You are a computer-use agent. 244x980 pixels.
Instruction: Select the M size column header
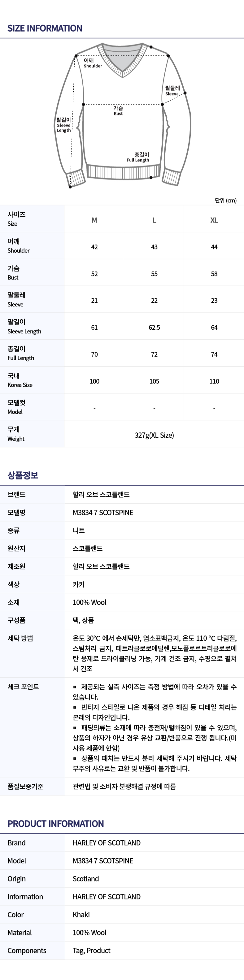point(94,220)
